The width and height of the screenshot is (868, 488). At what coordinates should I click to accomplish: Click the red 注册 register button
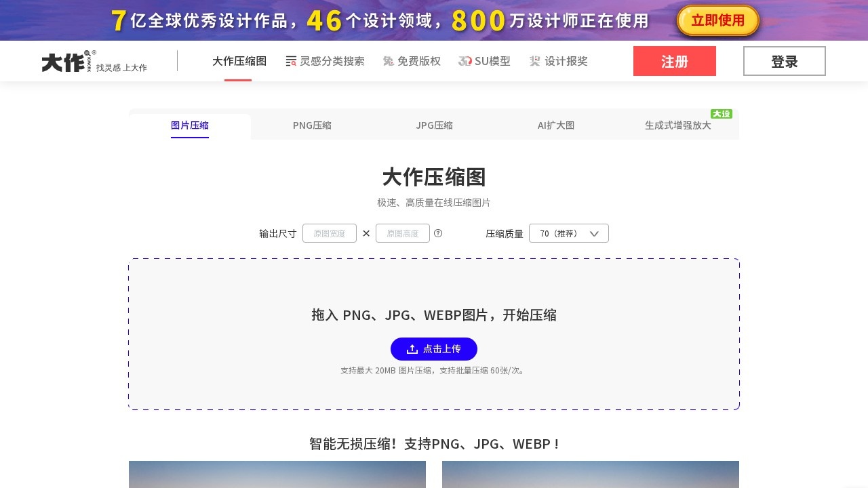675,61
